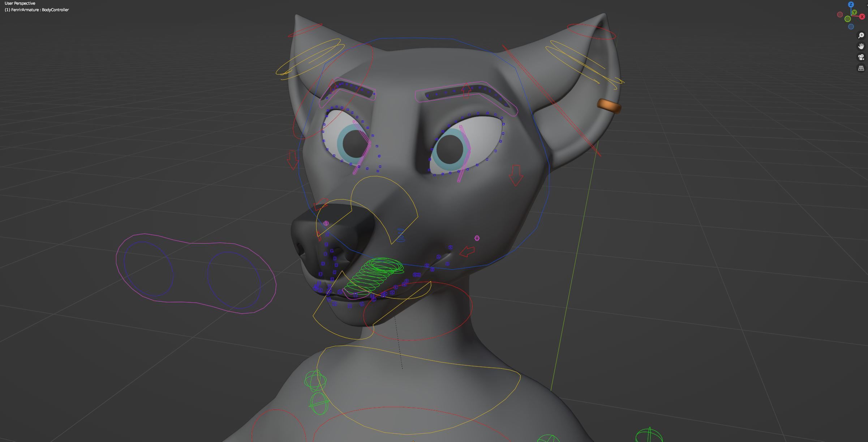Select the red up-arrow control on the short eyebrow
Image resolution: width=868 pixels, height=442 pixels.
pyautogui.click(x=332, y=87)
